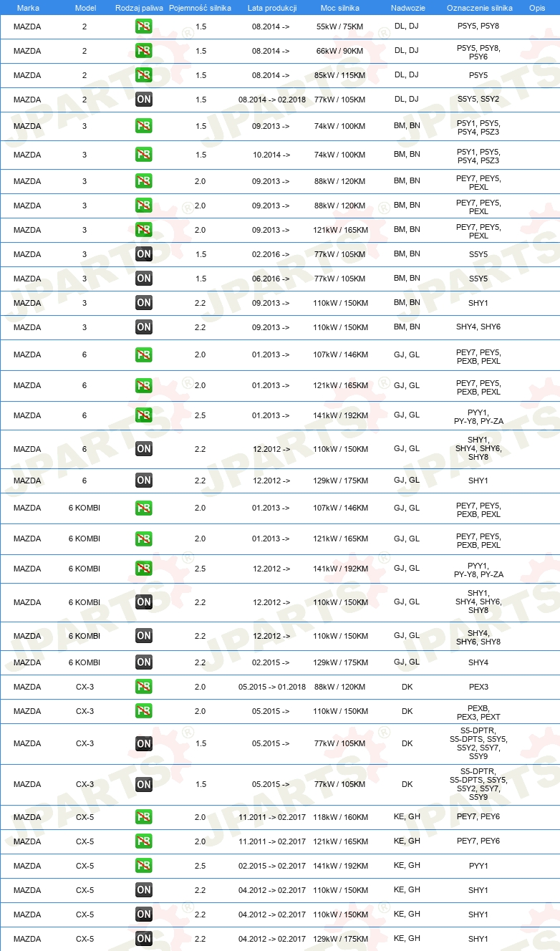Click the 118kW / 160KM power cell
Viewport: 560px width, 951px height.
point(341,817)
